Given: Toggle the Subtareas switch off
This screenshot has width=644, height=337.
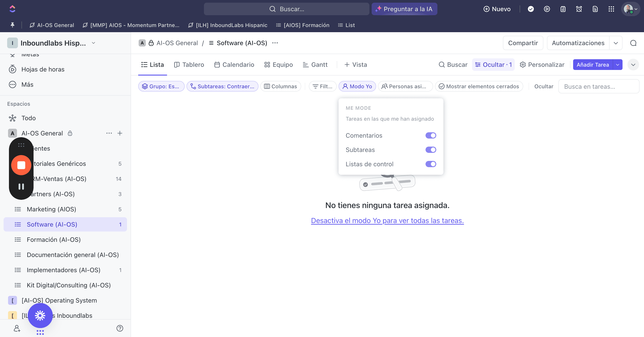Looking at the screenshot, I should (431, 150).
